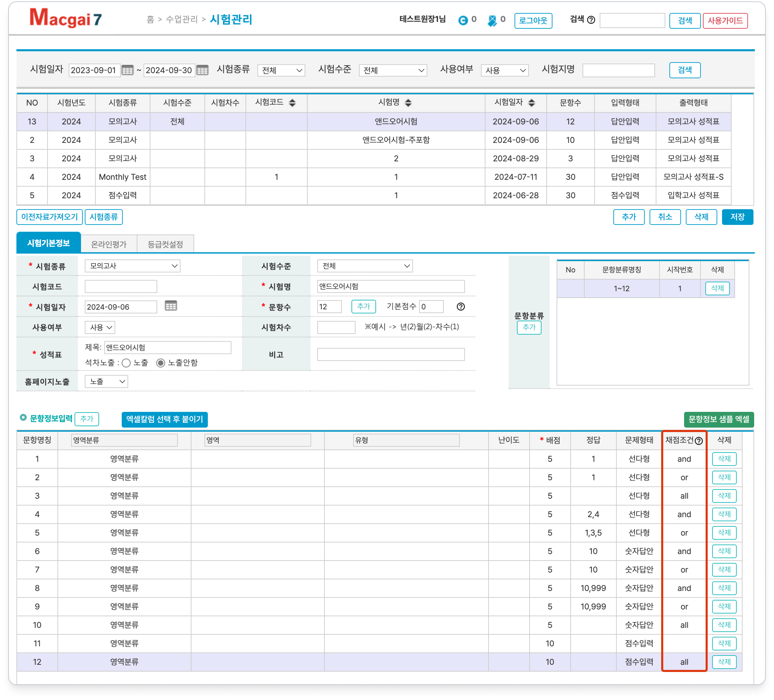Click the Macgai7 logo
Image resolution: width=774 pixels, height=700 pixels.
coord(66,18)
